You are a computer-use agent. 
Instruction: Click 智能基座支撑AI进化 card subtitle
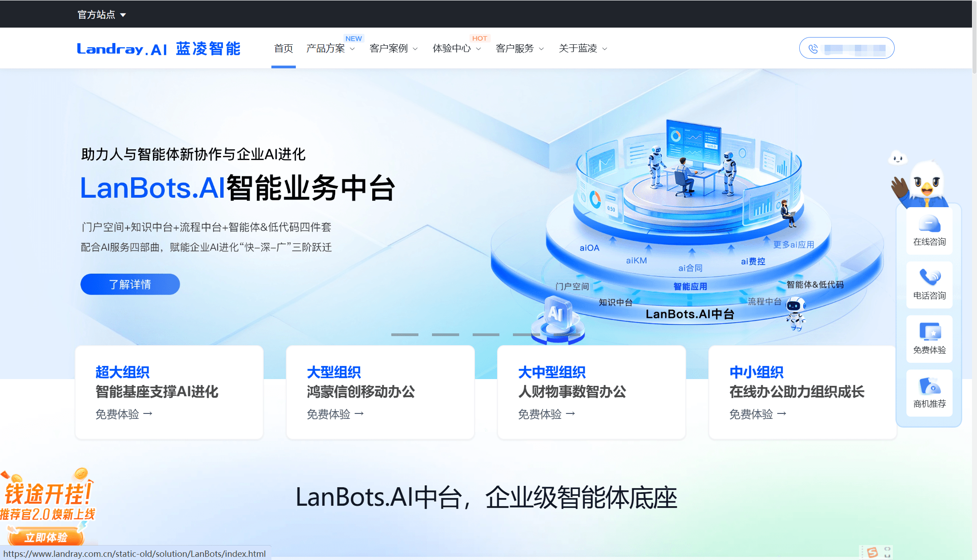coord(157,392)
